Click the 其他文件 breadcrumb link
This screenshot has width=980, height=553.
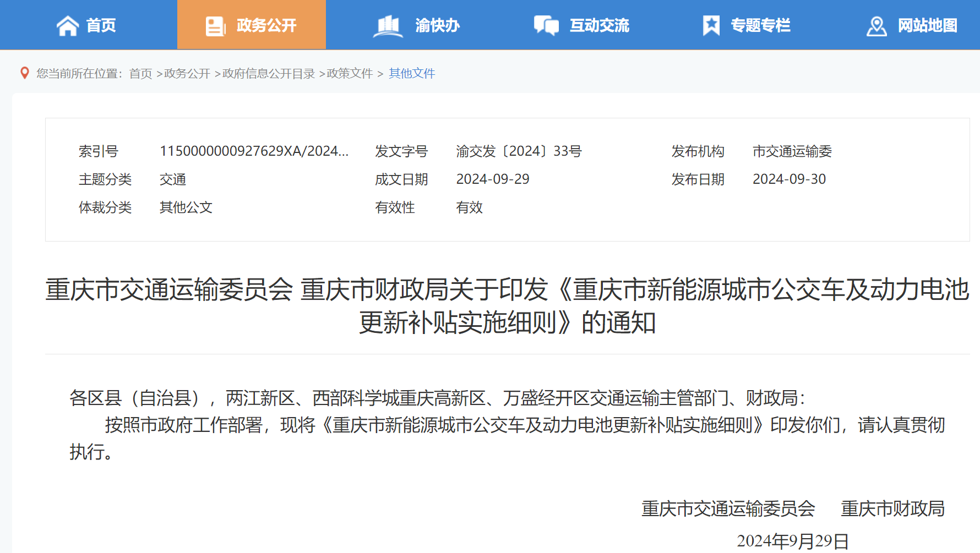(x=412, y=74)
